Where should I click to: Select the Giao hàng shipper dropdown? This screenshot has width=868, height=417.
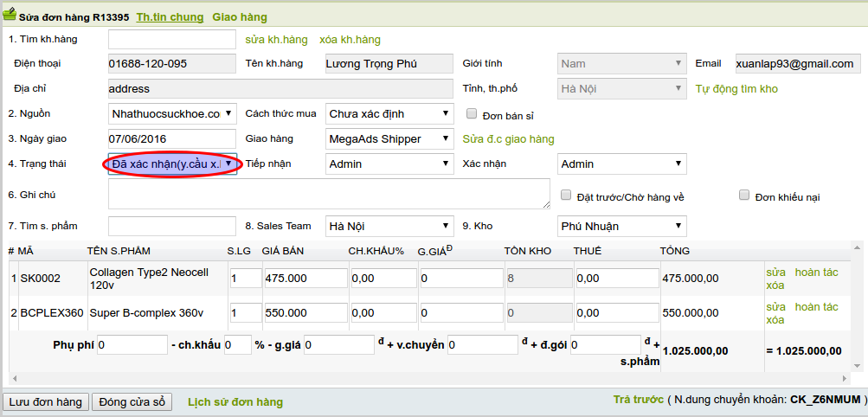pos(389,138)
